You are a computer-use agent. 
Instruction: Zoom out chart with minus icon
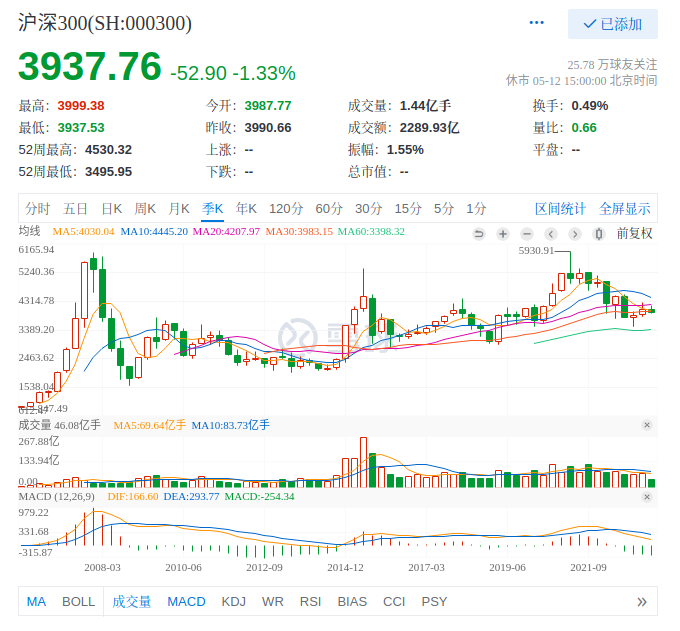point(527,234)
